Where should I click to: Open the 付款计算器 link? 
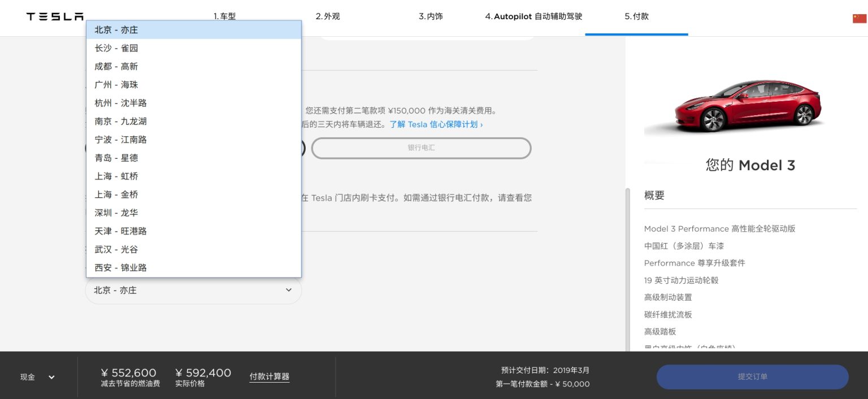point(269,377)
